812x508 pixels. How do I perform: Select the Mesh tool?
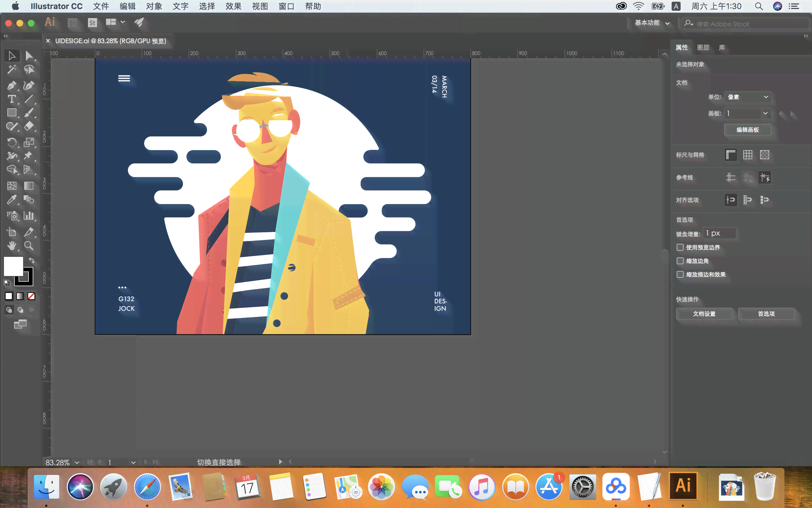[12, 185]
